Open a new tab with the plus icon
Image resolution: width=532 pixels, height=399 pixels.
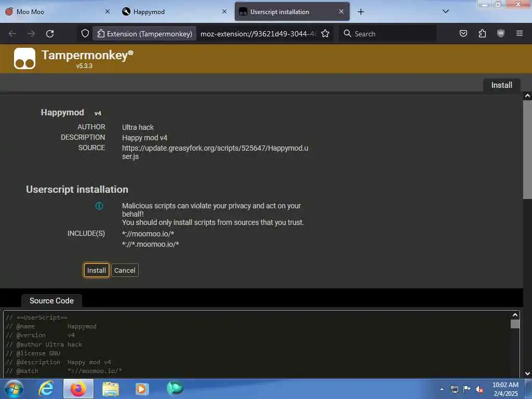tap(361, 12)
